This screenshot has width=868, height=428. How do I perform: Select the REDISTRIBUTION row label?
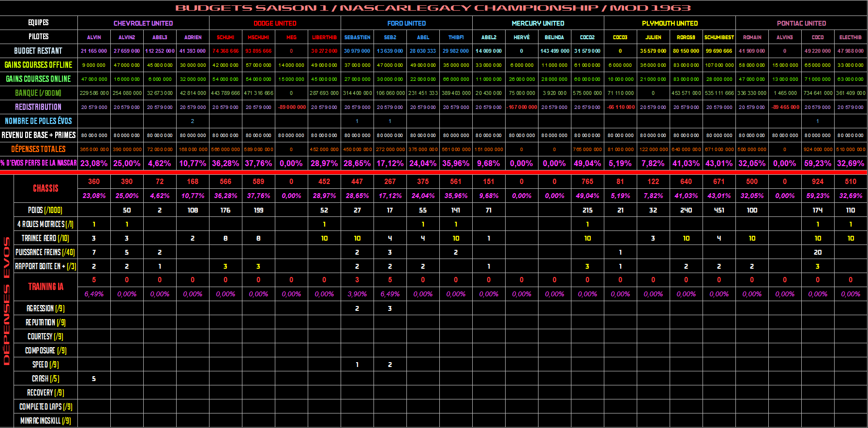coord(38,107)
